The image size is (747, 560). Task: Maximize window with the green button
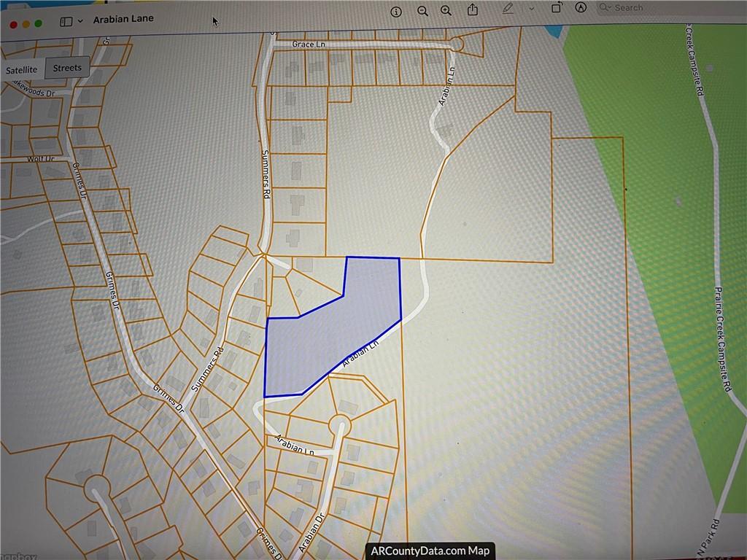[x=39, y=23]
